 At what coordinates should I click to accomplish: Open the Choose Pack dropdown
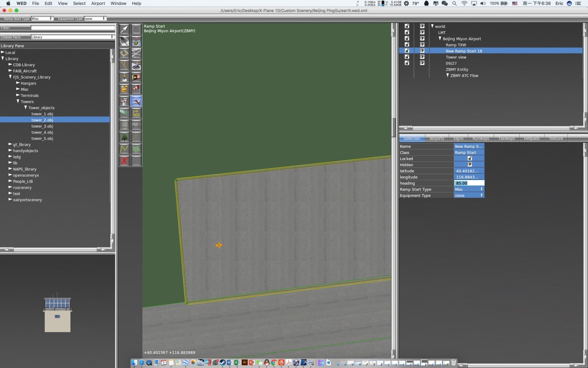coord(72,37)
